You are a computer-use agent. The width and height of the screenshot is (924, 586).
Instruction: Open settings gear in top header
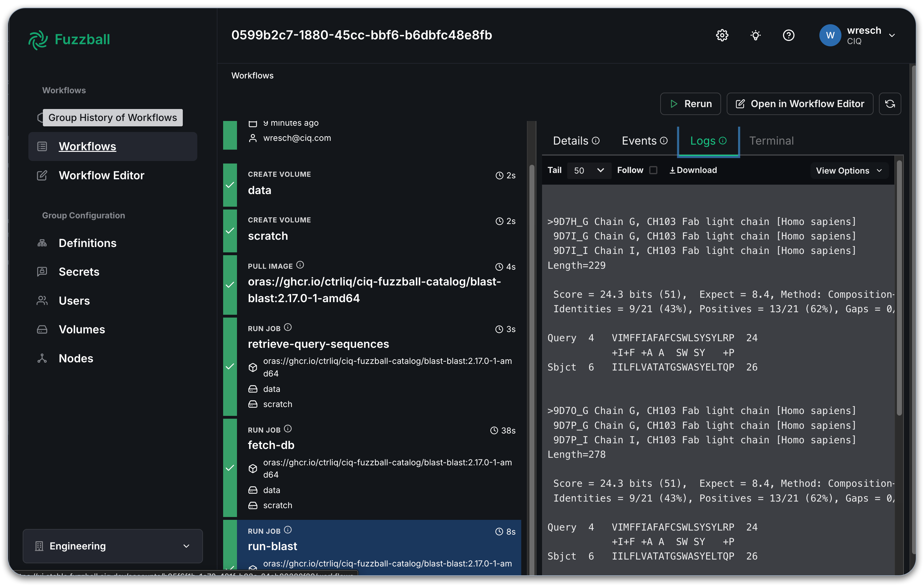point(722,35)
